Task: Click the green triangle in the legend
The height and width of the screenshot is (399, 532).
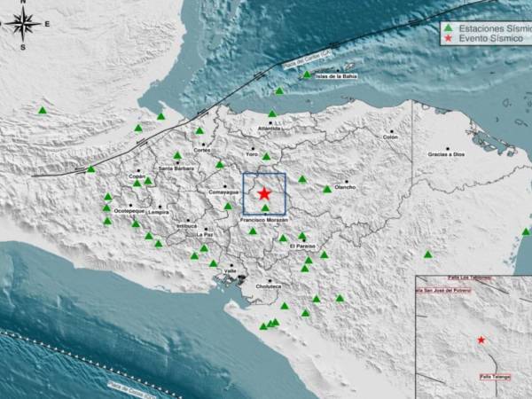Action: [x=449, y=27]
